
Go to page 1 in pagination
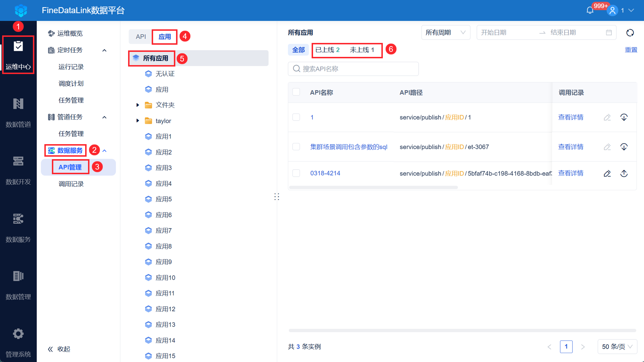[x=566, y=347]
